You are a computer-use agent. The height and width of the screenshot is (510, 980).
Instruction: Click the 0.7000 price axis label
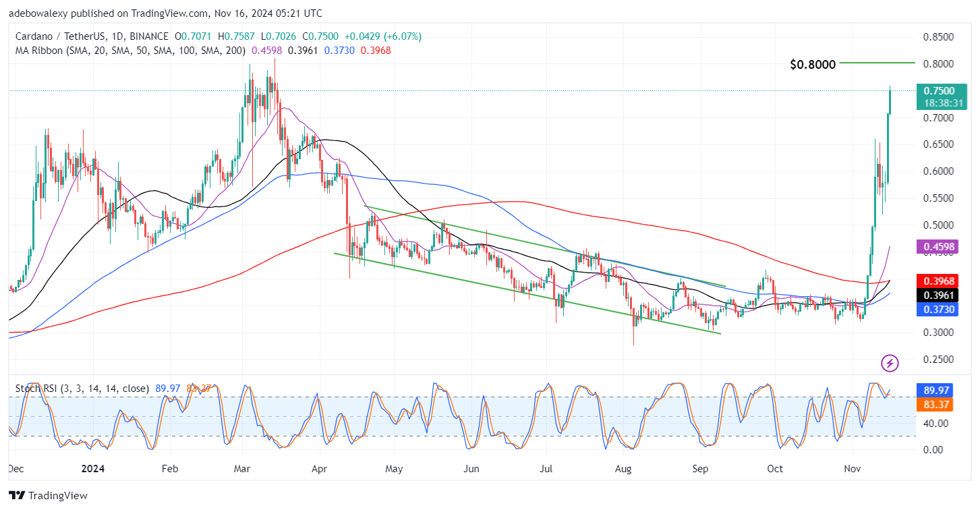pyautogui.click(x=938, y=118)
